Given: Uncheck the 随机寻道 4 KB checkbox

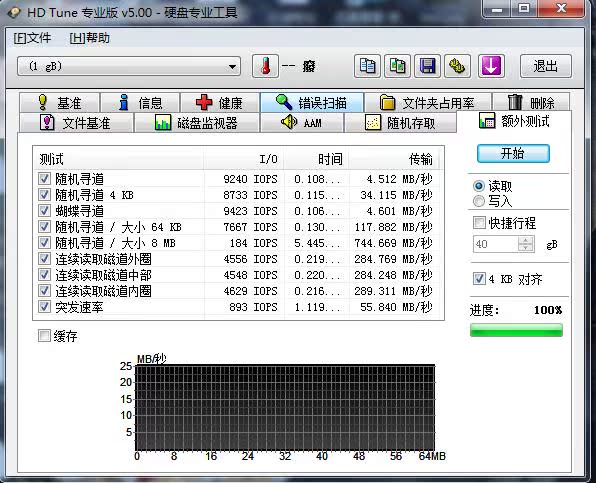Looking at the screenshot, I should pos(44,194).
